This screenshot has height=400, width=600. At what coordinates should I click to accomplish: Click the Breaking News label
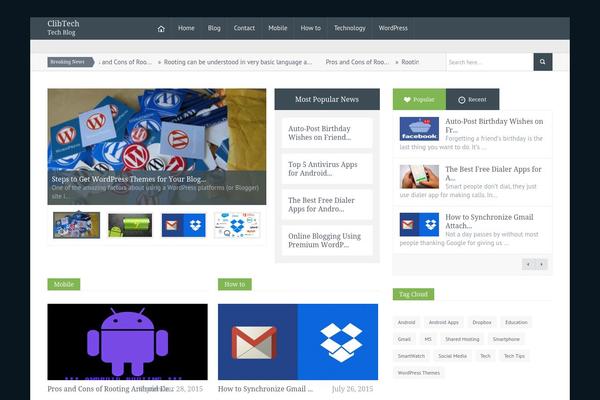(70, 62)
